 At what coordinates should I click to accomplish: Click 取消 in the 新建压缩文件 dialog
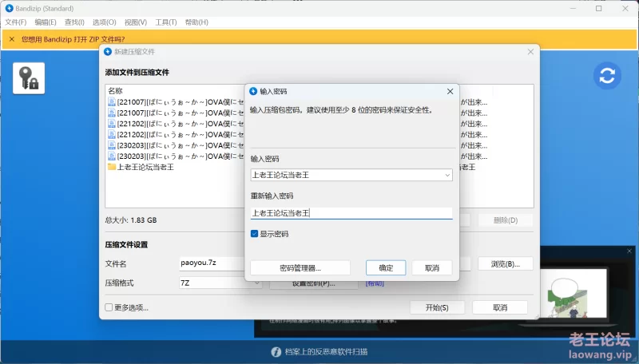pyautogui.click(x=500, y=307)
